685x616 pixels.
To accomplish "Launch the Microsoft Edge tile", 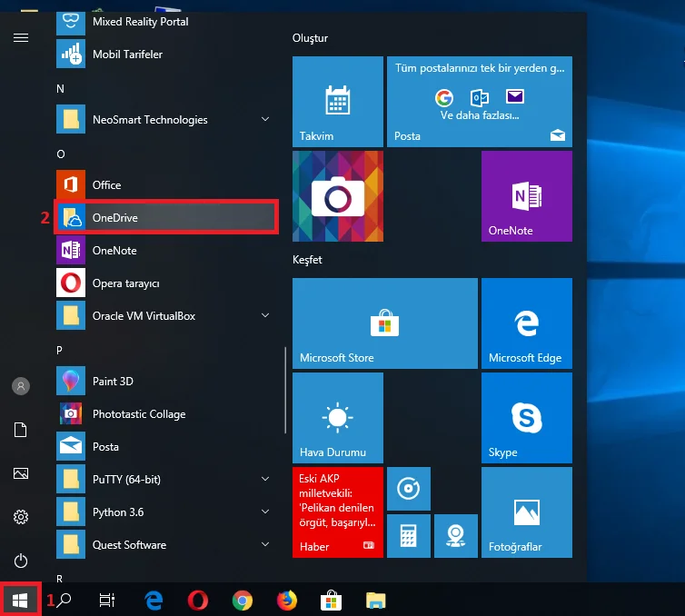I will tap(526, 323).
